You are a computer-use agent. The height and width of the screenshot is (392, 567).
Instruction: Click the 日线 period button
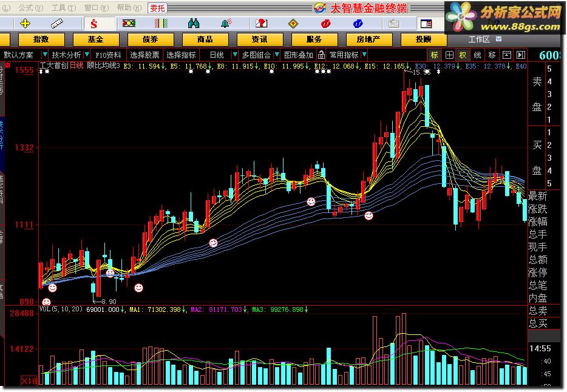pos(217,55)
